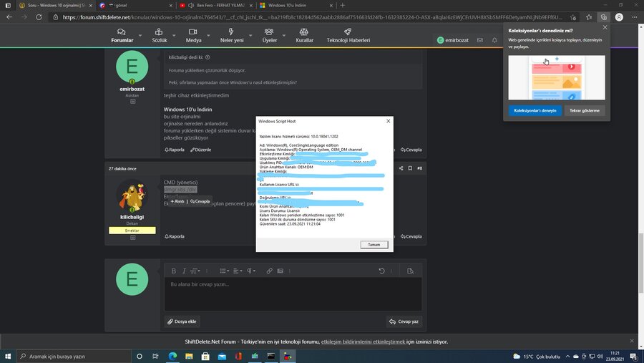Click the taskbar search box 'Aramak için buraya yazın'
This screenshot has width=644, height=363.
(x=74, y=356)
